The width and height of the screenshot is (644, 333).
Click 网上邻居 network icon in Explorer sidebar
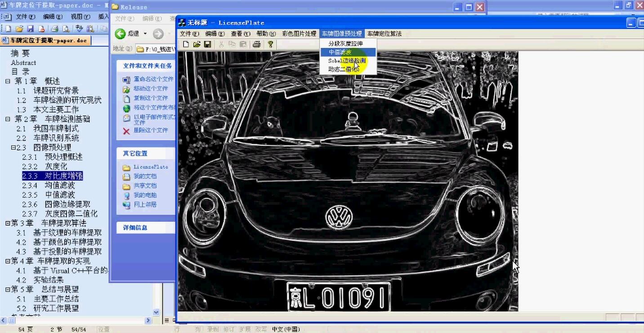(x=126, y=205)
